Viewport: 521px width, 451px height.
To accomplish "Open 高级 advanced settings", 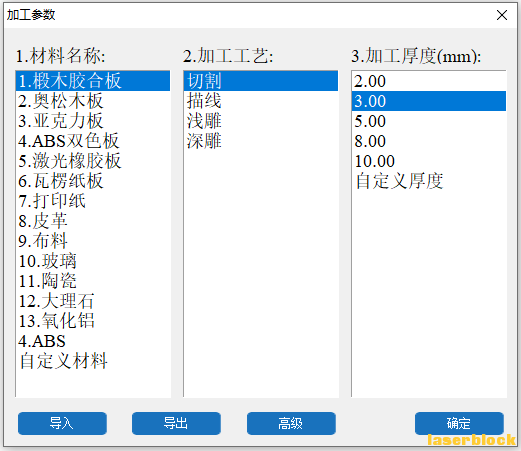I will click(x=291, y=423).
